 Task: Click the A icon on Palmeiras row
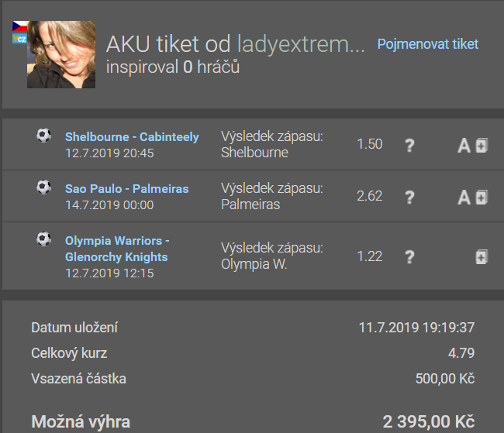(x=464, y=198)
